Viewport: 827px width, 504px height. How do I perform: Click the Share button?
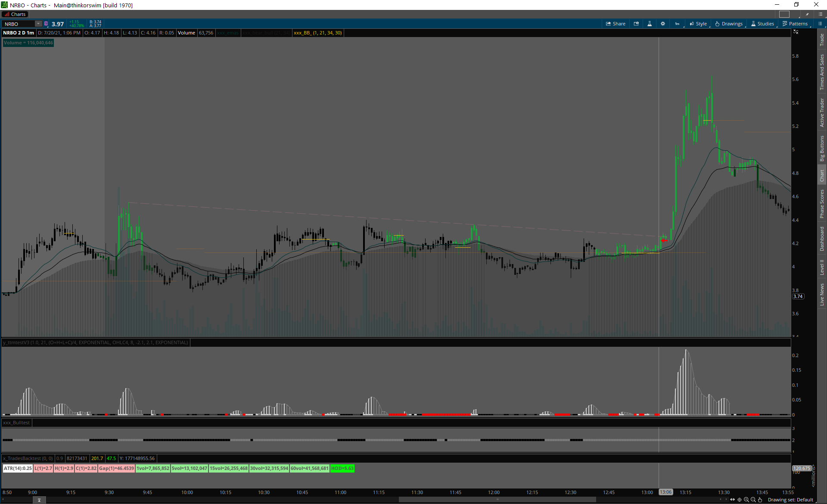[616, 24]
